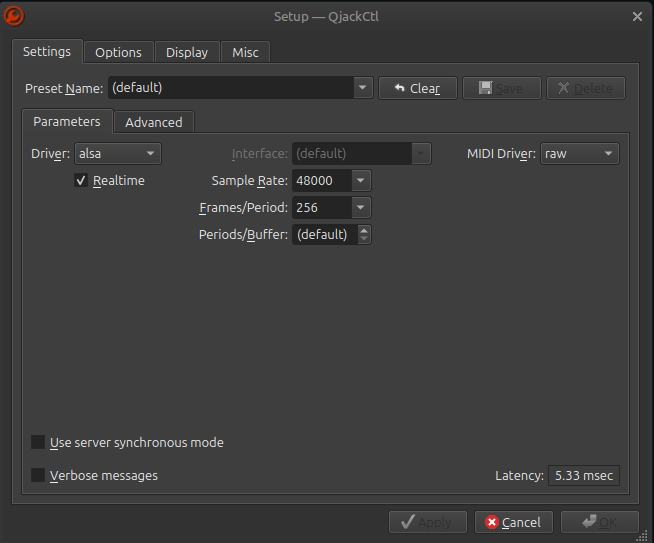Click the Save preset button
654x543 pixels.
(502, 88)
